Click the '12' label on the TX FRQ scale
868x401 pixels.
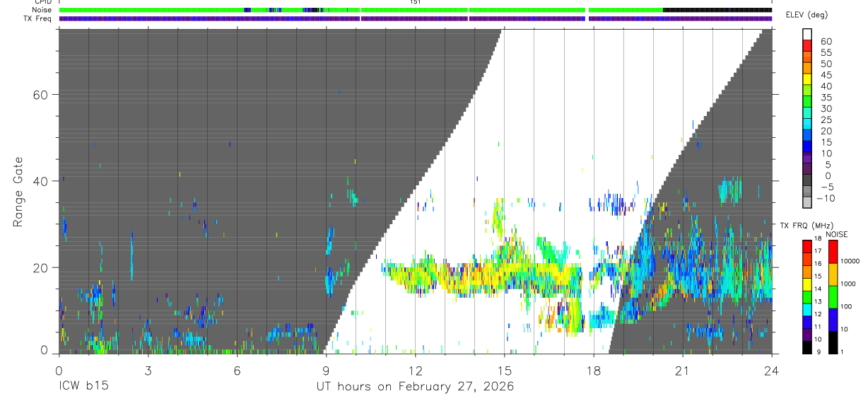point(818,314)
